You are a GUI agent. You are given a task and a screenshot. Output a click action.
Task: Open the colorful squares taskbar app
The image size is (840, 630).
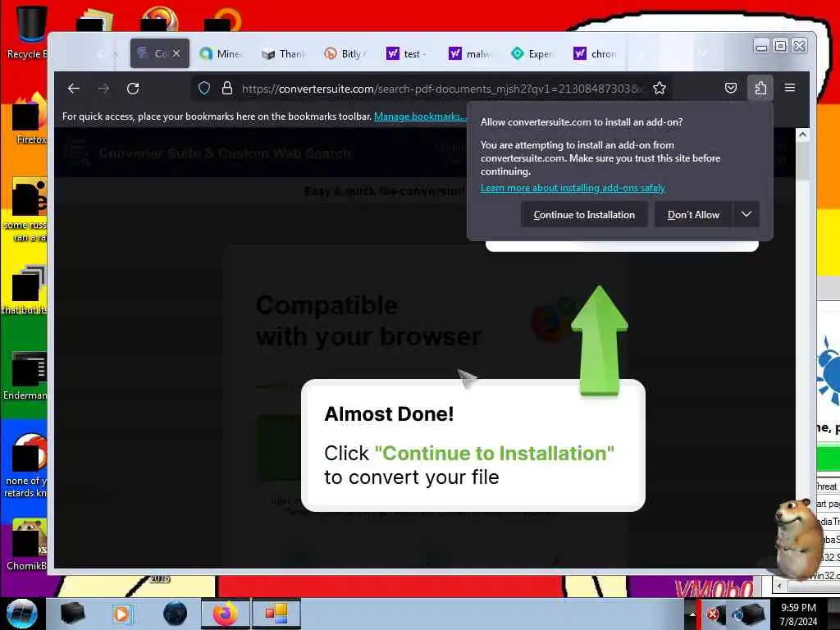point(276,614)
